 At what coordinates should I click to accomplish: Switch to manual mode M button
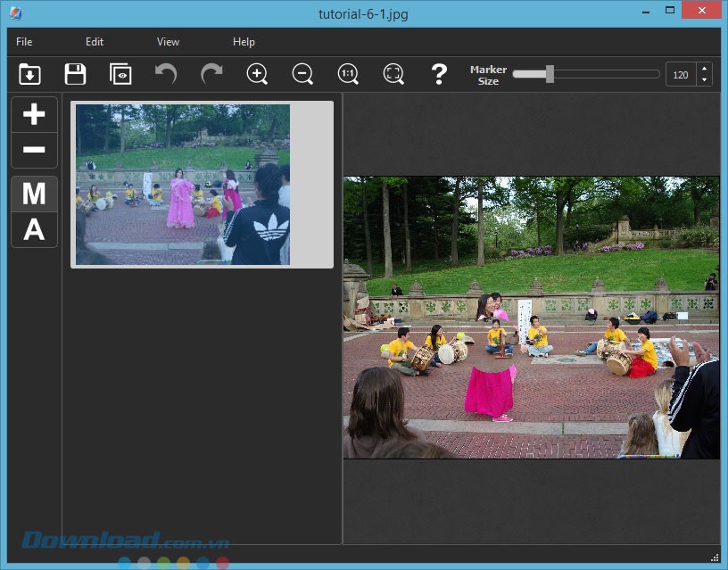[x=34, y=194]
